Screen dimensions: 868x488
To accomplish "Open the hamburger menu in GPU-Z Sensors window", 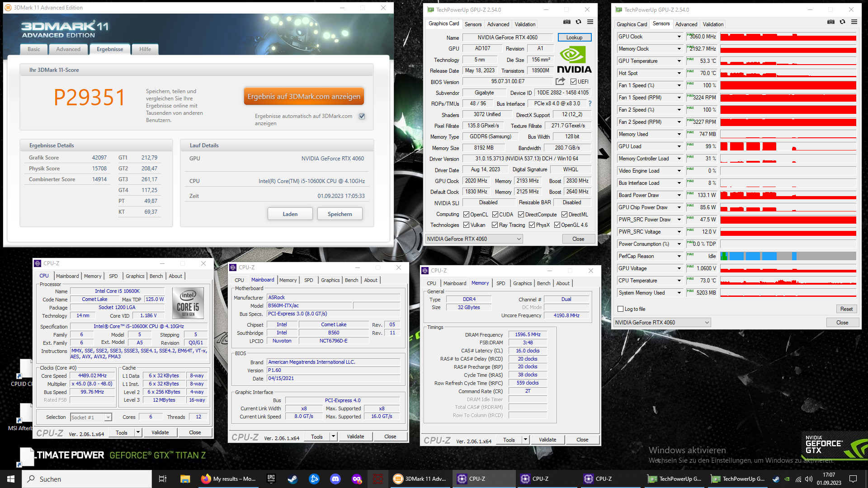I will coord(854,22).
